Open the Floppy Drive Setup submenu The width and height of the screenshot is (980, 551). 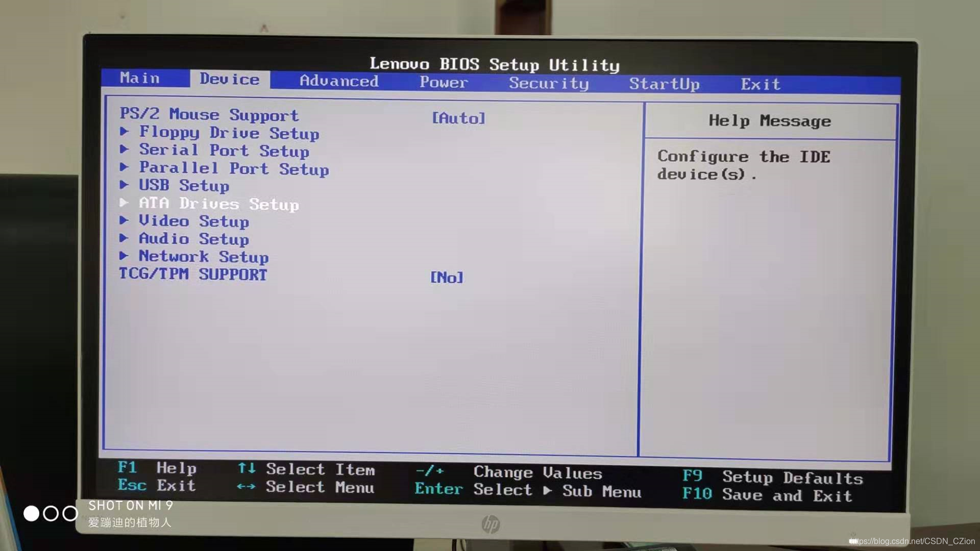(228, 132)
